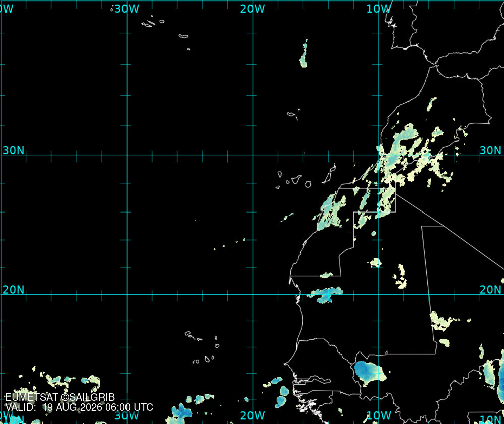Click the 30W longitude label at top
The width and height of the screenshot is (504, 424).
tap(127, 9)
